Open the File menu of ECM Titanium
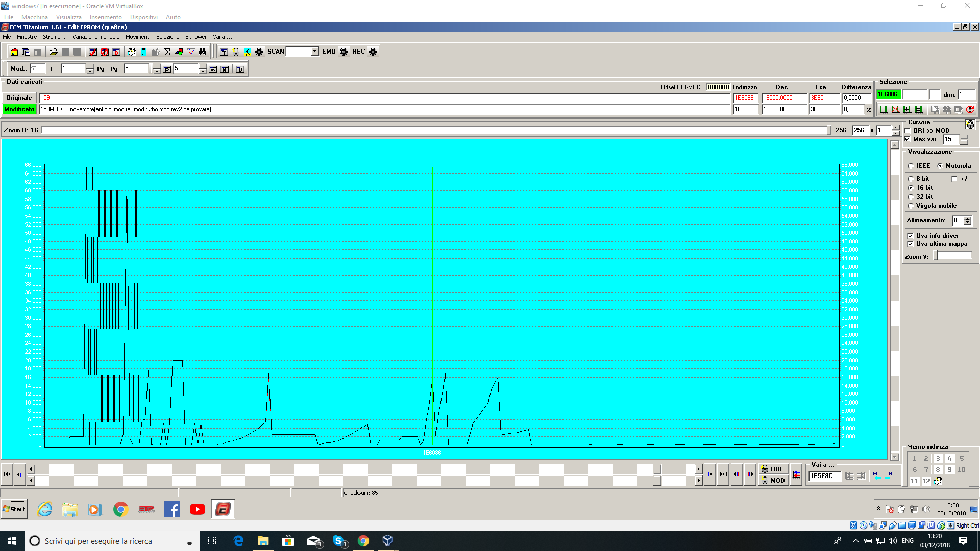 click(x=7, y=37)
